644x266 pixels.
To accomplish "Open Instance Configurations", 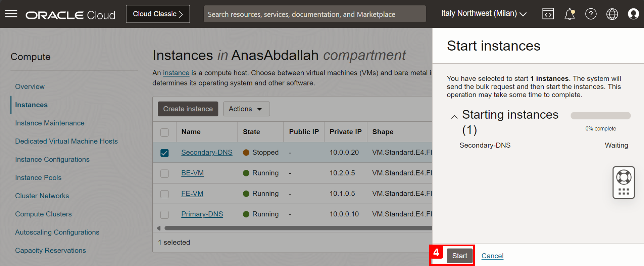I will [52, 159].
